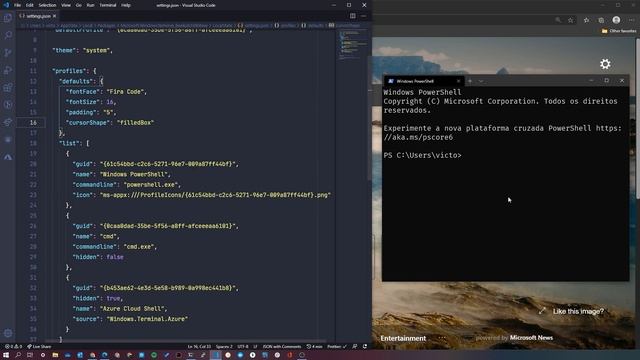Viewport: 640px width, 360px height.
Task: Click the "name": "Azure Cloud Shell" line
Action: click(120, 309)
